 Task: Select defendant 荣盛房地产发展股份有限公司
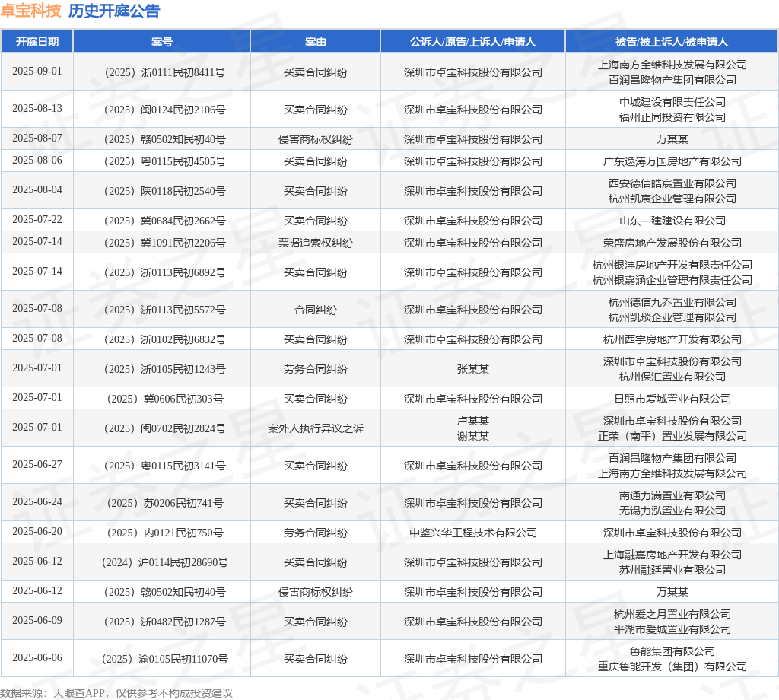coord(672,243)
